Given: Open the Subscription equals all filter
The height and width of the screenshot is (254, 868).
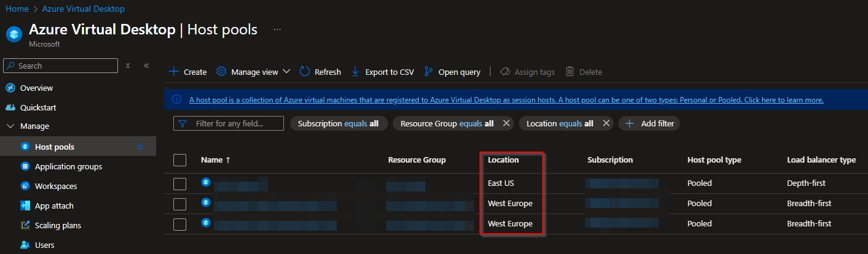Looking at the screenshot, I should pos(338,123).
